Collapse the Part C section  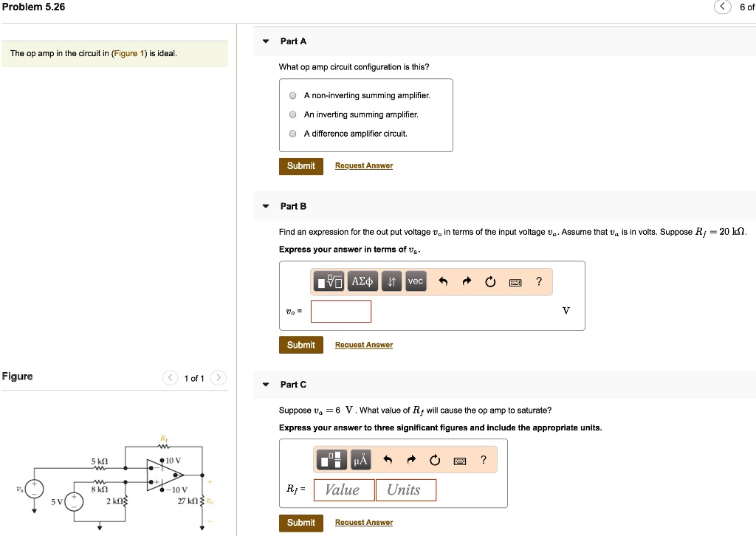(266, 384)
